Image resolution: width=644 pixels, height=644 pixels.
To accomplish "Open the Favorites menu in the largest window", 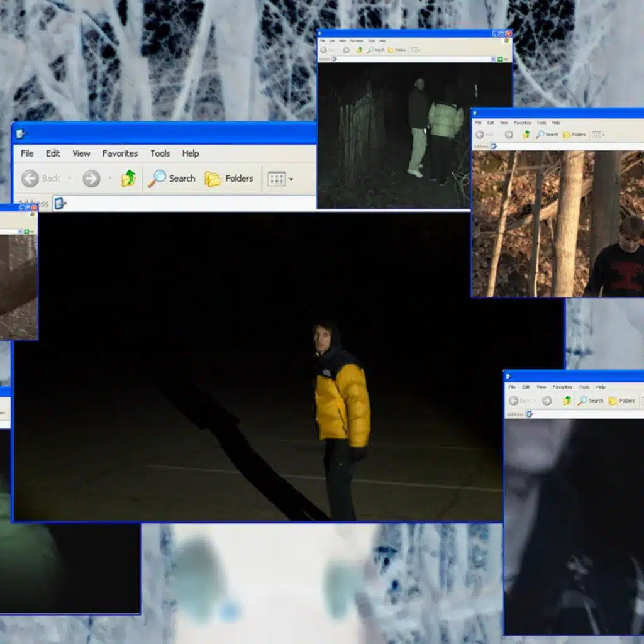I will tap(119, 153).
